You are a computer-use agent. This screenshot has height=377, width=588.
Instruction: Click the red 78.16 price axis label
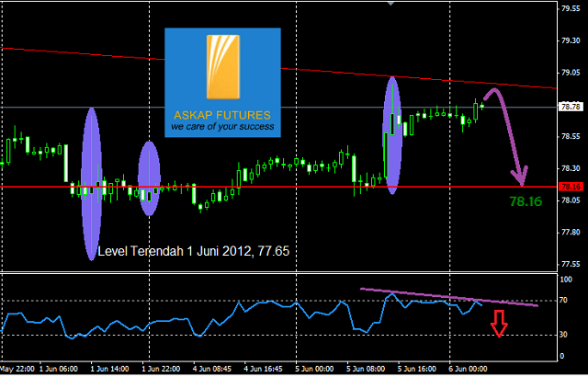point(571,187)
